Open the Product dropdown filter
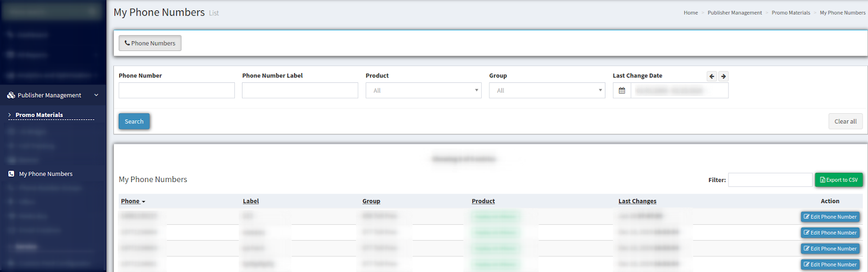 423,90
